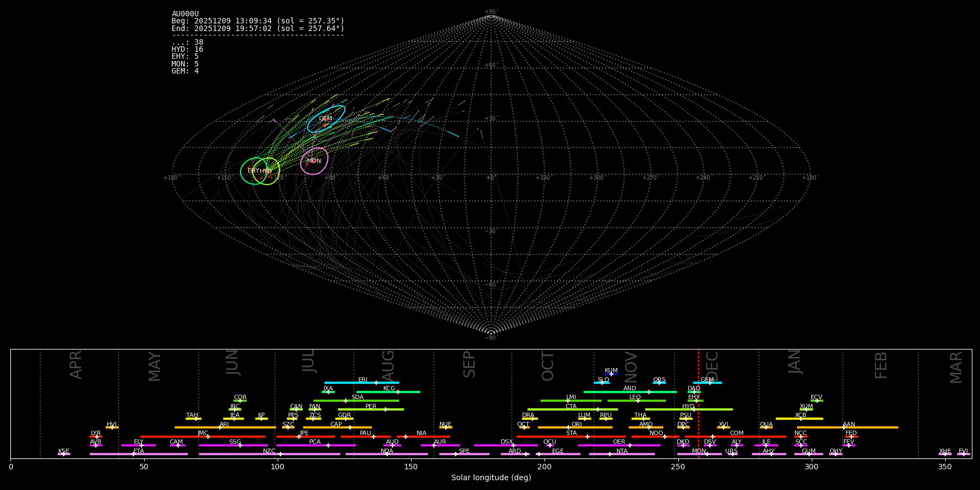Click the 'MON: 5' count in the legend
This screenshot has height=490, width=980.
pos(185,64)
